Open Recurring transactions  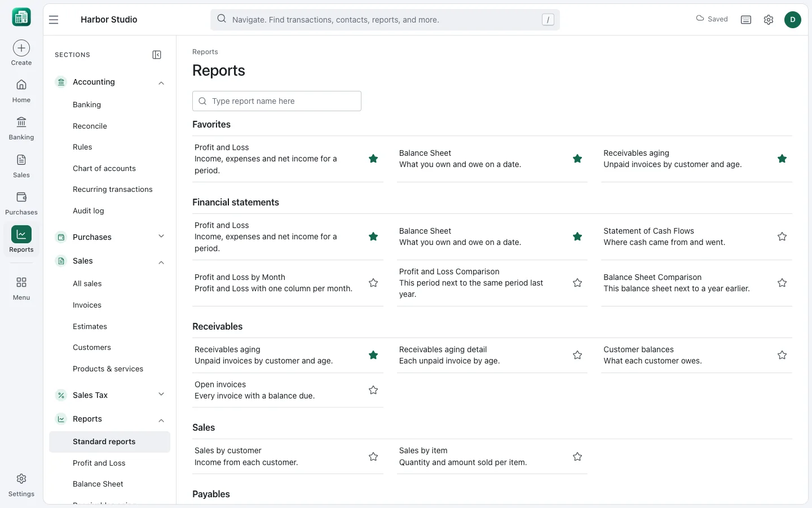[113, 189]
